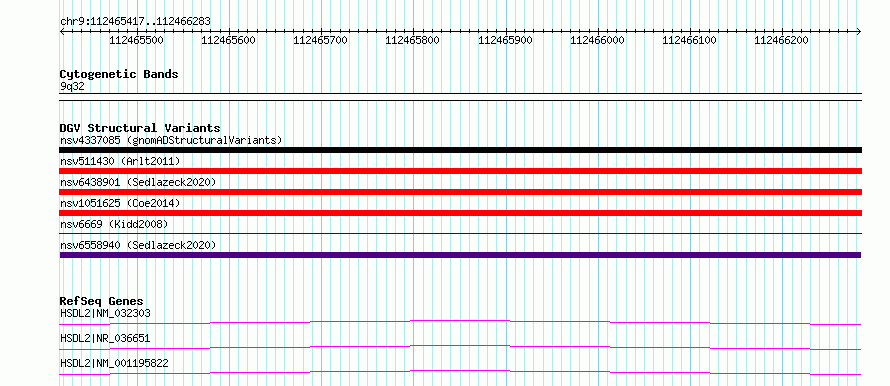This screenshot has width=890, height=386.
Task: Select the RefSeq Genes track heading
Action: 102,301
